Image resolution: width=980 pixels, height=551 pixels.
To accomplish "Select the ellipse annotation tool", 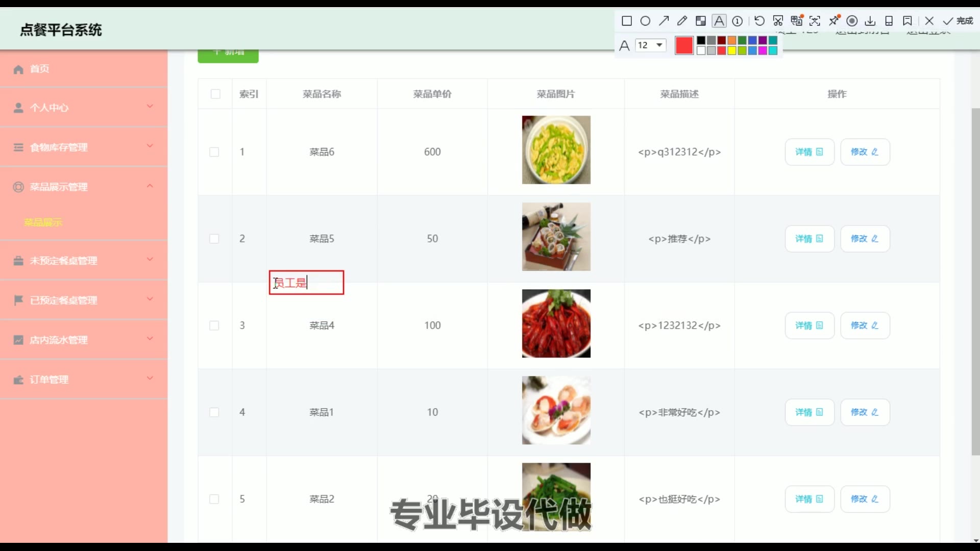I will pyautogui.click(x=645, y=21).
